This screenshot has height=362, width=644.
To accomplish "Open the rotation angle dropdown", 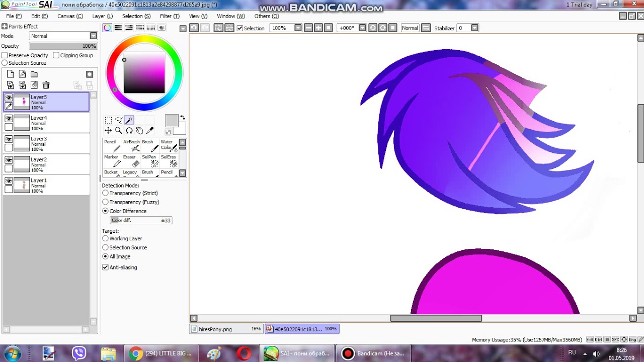I will pyautogui.click(x=362, y=28).
